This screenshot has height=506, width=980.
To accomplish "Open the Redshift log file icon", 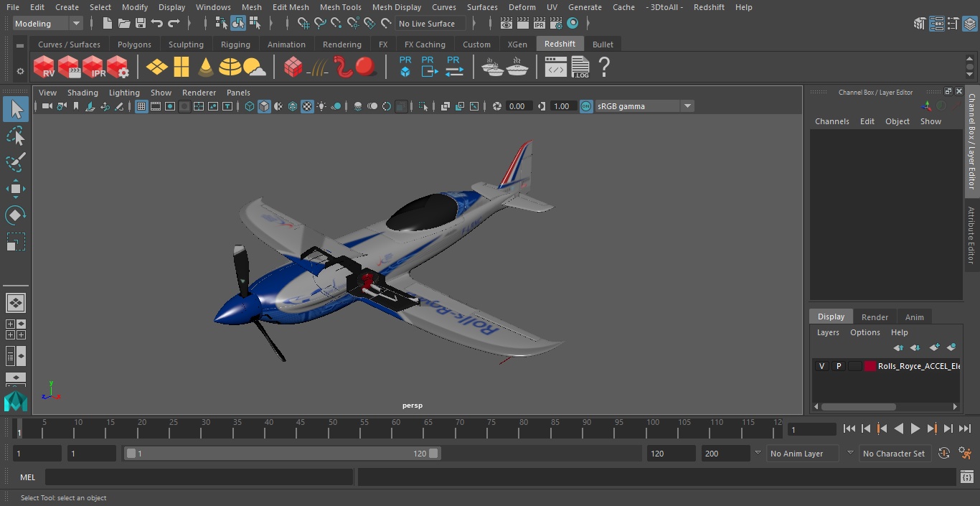I will click(580, 67).
